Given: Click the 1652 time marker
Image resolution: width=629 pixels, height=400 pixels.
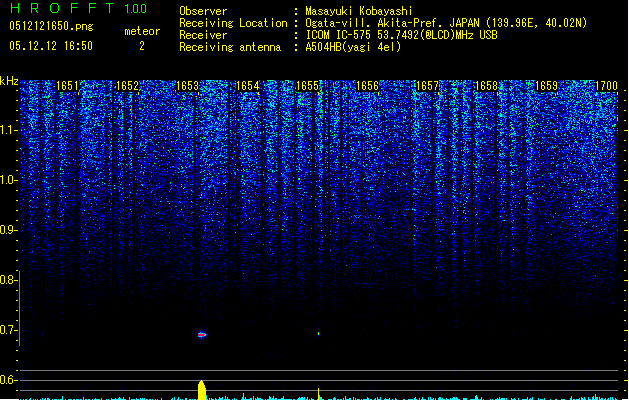Looking at the screenshot, I should pos(127,86).
